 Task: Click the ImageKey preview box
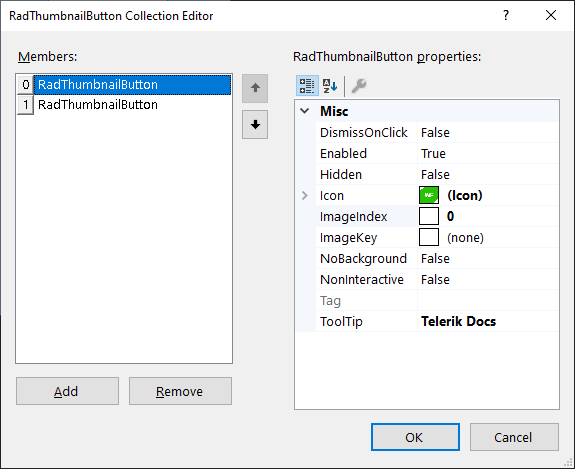click(429, 237)
